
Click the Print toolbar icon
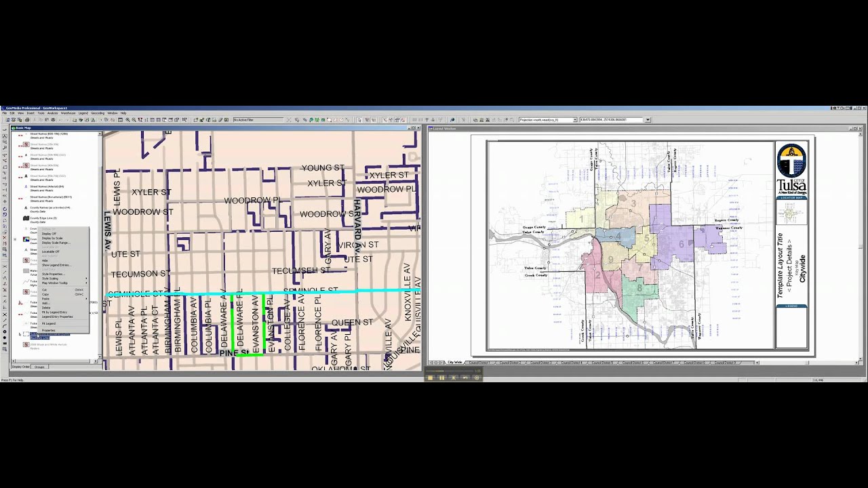coord(27,120)
